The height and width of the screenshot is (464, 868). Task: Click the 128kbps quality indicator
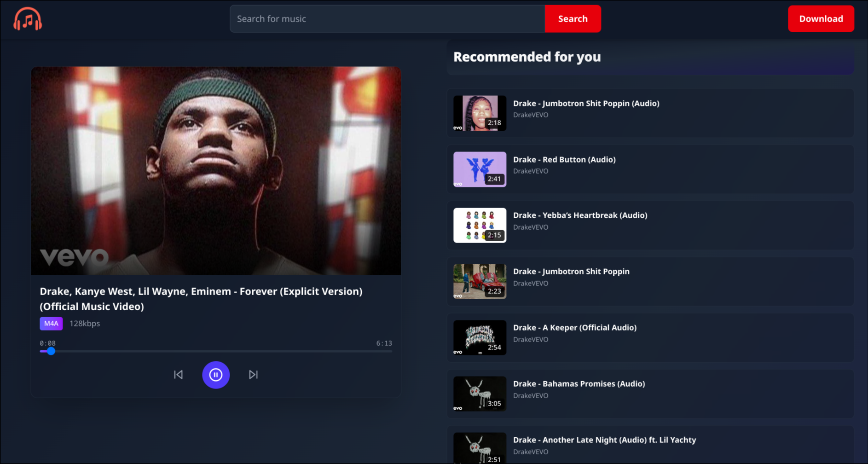(x=85, y=324)
